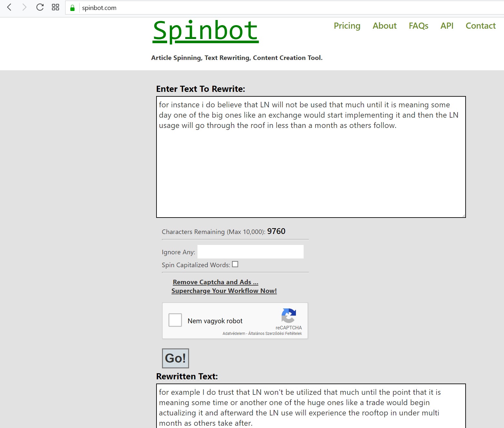The image size is (504, 428).
Task: Click the reCAPTCHA logo icon
Action: pos(288,316)
